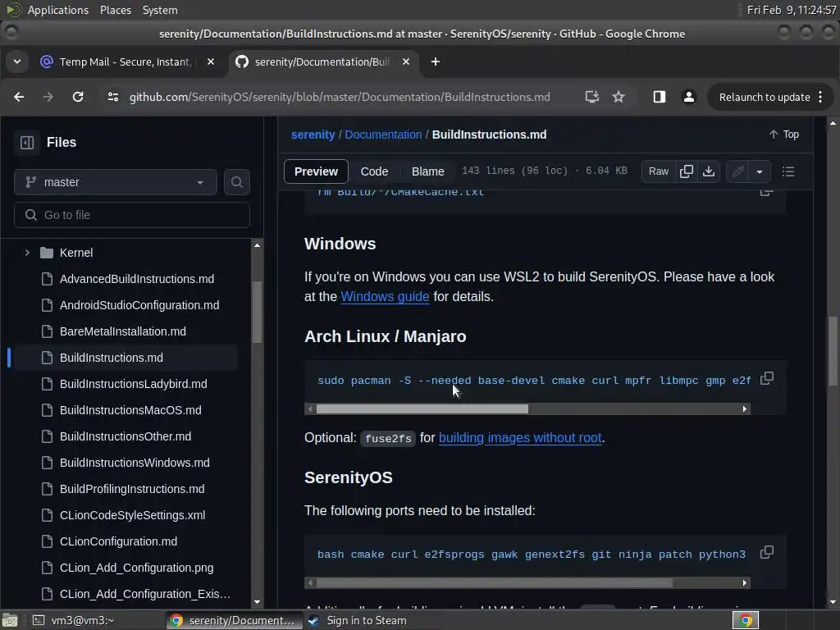Image resolution: width=840 pixels, height=630 pixels.
Task: Open BareMetalInstallation.md file
Action: pos(123,331)
